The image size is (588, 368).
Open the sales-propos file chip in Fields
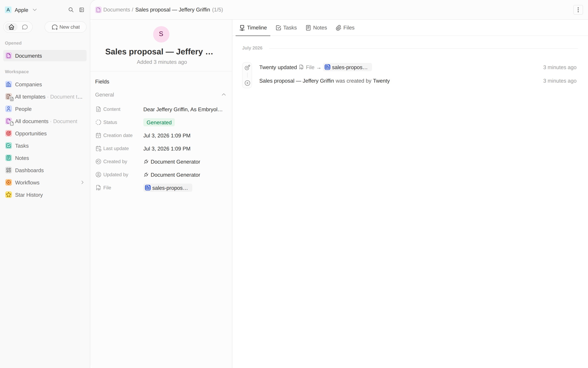(168, 188)
